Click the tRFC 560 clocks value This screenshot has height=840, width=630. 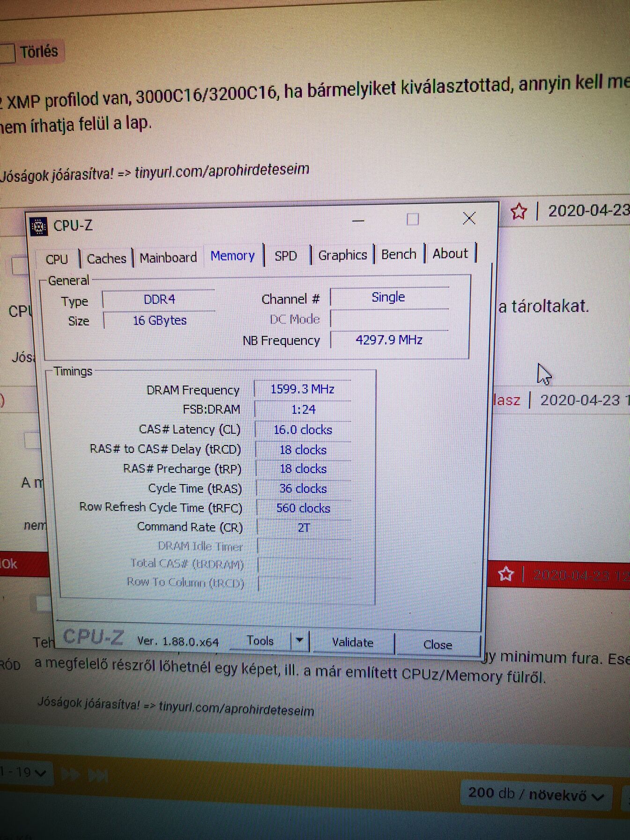click(303, 508)
